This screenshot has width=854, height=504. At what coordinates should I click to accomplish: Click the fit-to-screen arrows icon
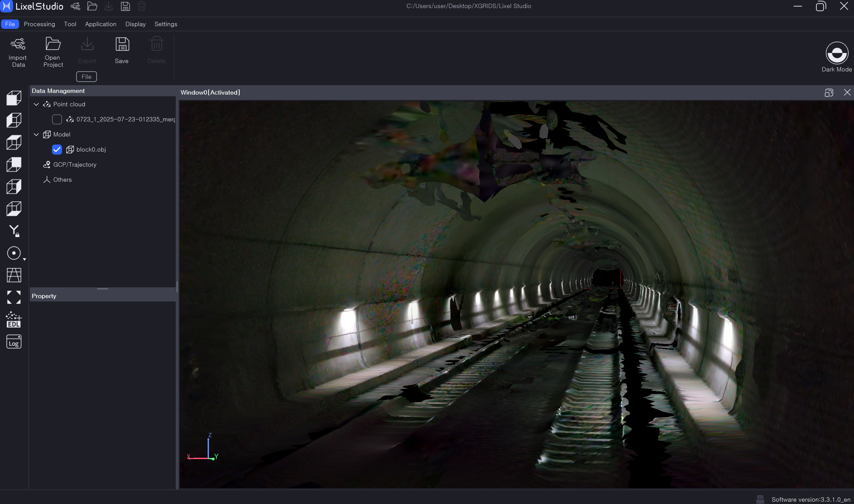coord(14,297)
